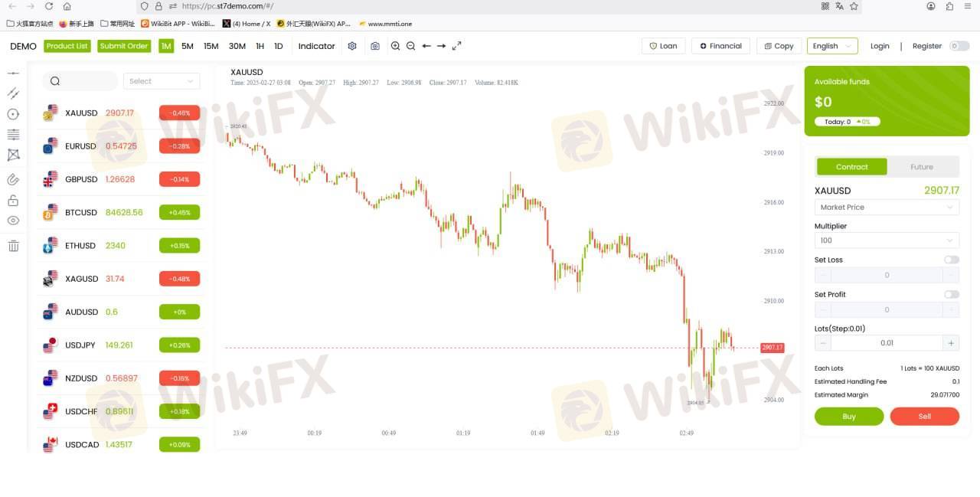Switch to the Future tab
This screenshot has width=980, height=497.
(922, 167)
